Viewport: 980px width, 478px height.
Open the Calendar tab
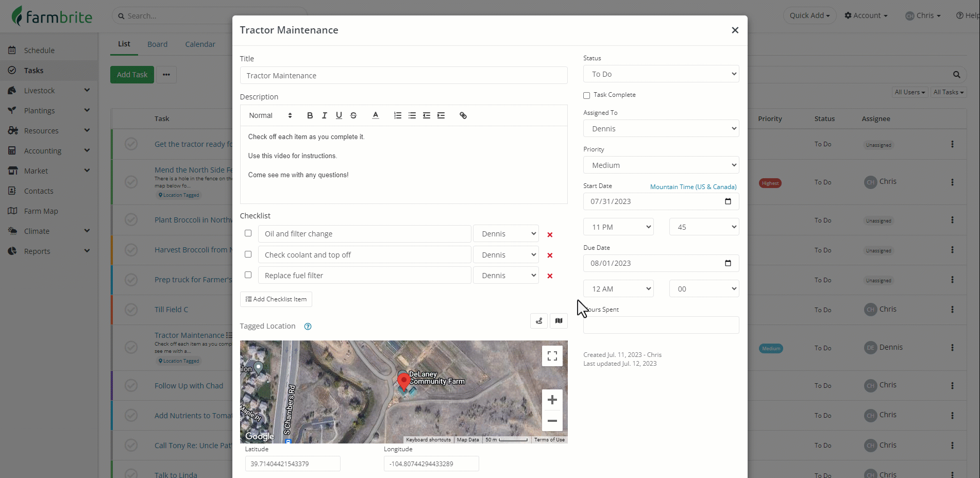[200, 44]
